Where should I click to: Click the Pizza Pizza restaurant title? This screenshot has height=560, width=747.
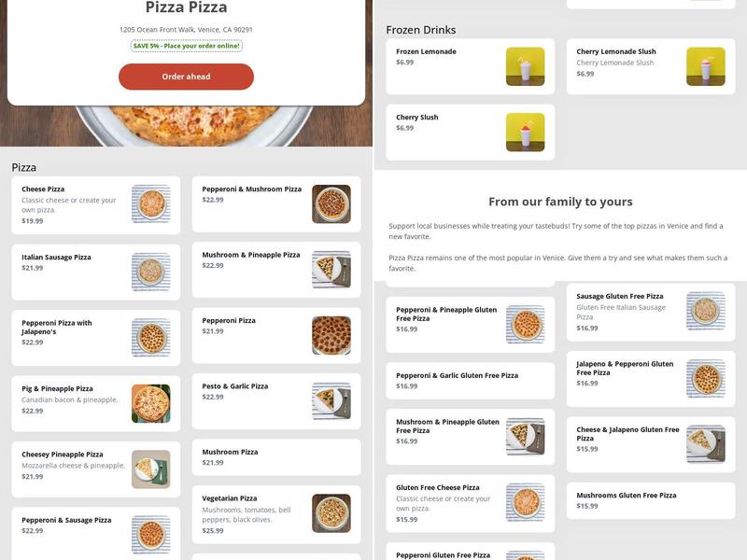pyautogui.click(x=186, y=7)
